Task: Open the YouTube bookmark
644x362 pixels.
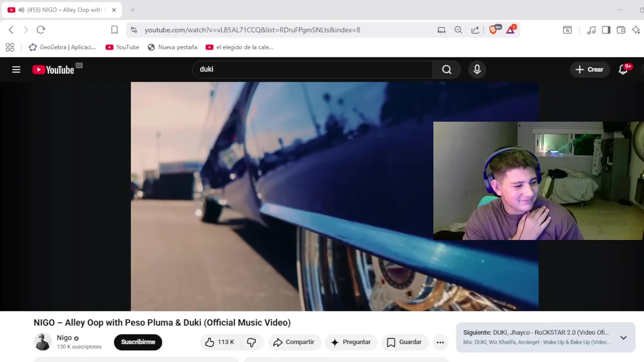Action: [122, 47]
